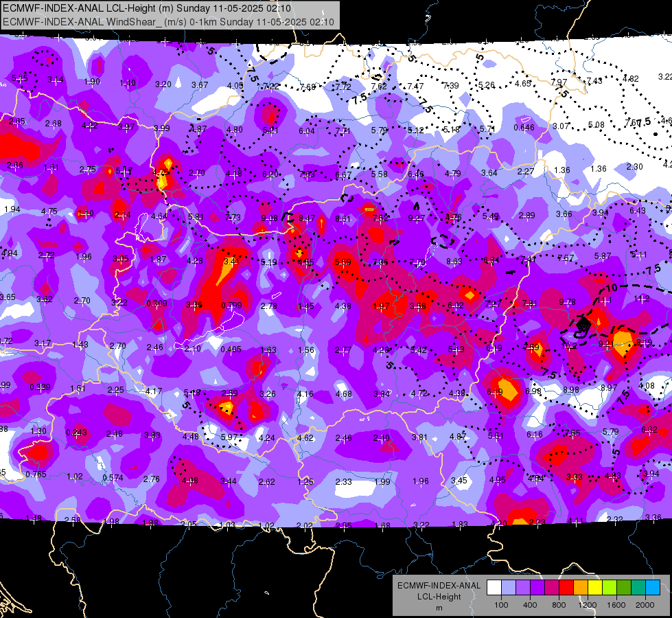Image resolution: width=672 pixels, height=618 pixels.
Task: Click the wind shear value 0.405
Action: (x=231, y=349)
